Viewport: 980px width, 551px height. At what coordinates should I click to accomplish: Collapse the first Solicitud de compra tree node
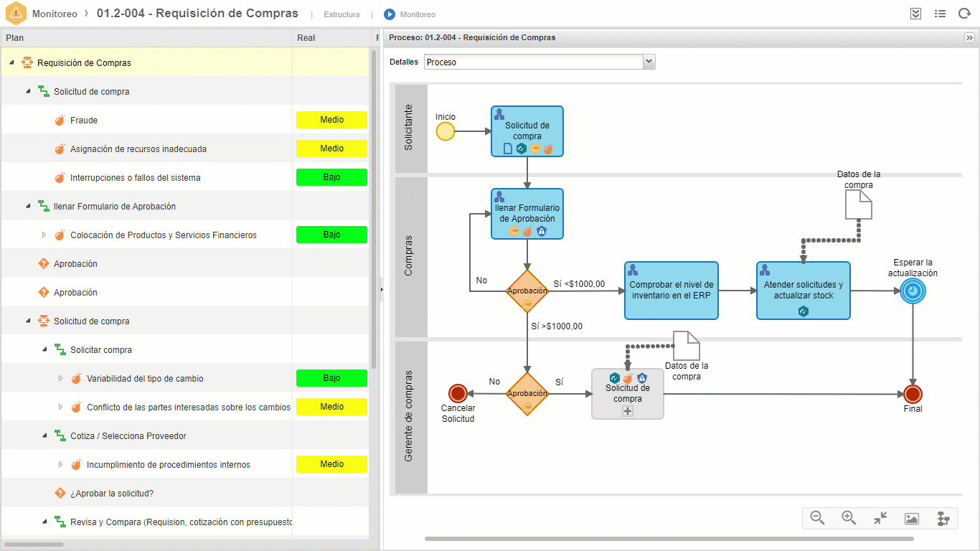coord(28,92)
